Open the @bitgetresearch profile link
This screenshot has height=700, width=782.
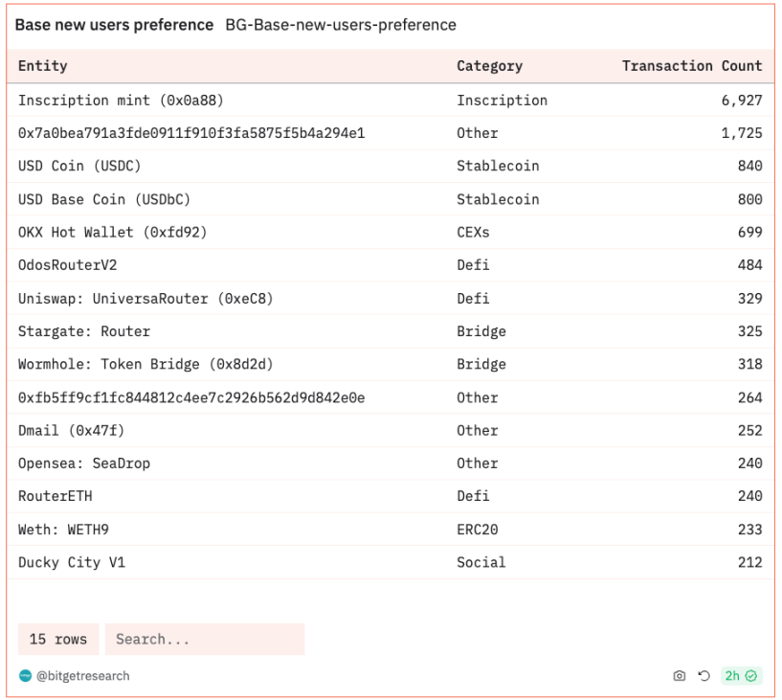tap(82, 676)
